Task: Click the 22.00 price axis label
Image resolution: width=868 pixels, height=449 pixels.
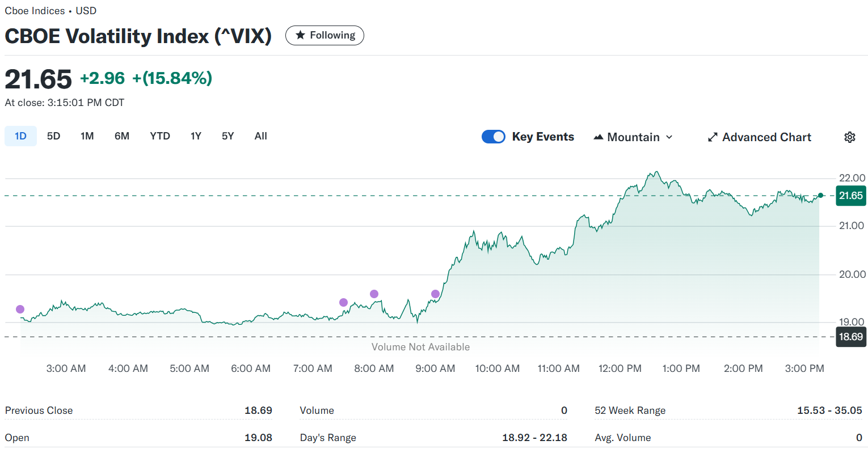Action: (x=852, y=178)
